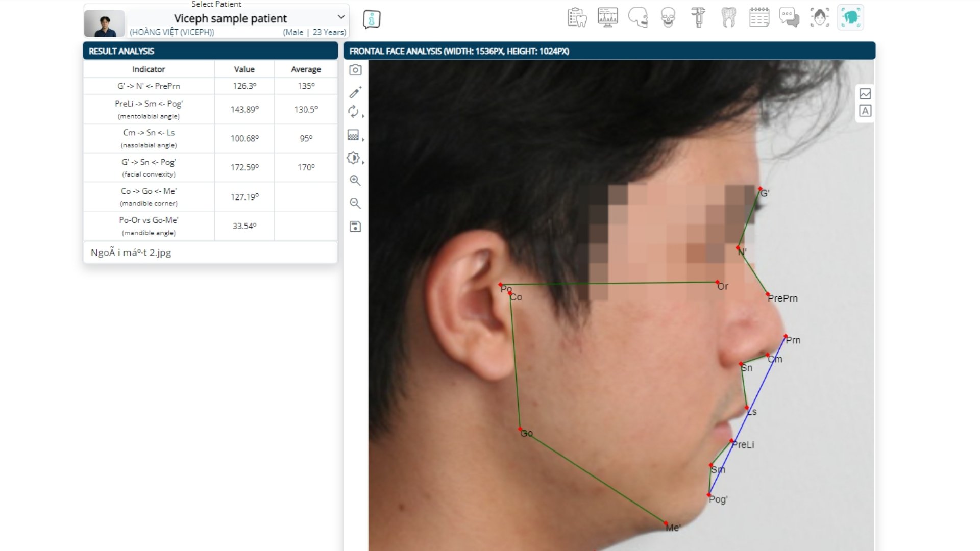This screenshot has width=980, height=551.
Task: Select the landmark pencil tool
Action: pos(355,92)
